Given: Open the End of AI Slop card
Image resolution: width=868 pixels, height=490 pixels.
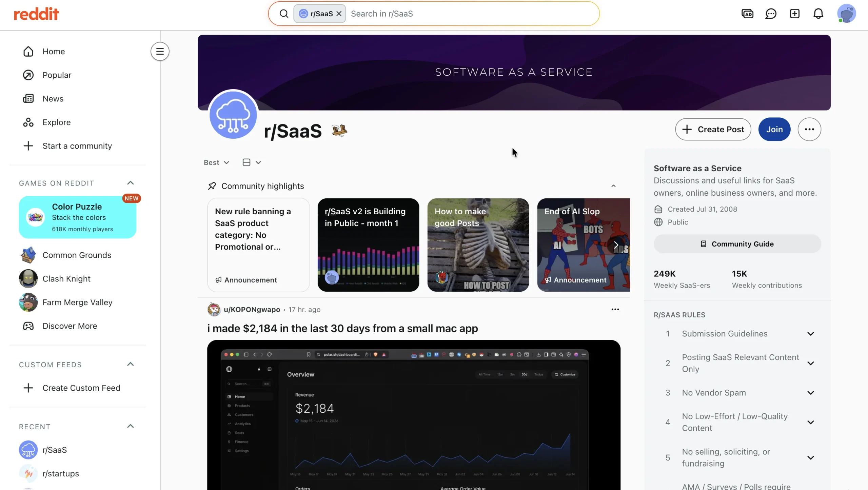Looking at the screenshot, I should [x=584, y=245].
